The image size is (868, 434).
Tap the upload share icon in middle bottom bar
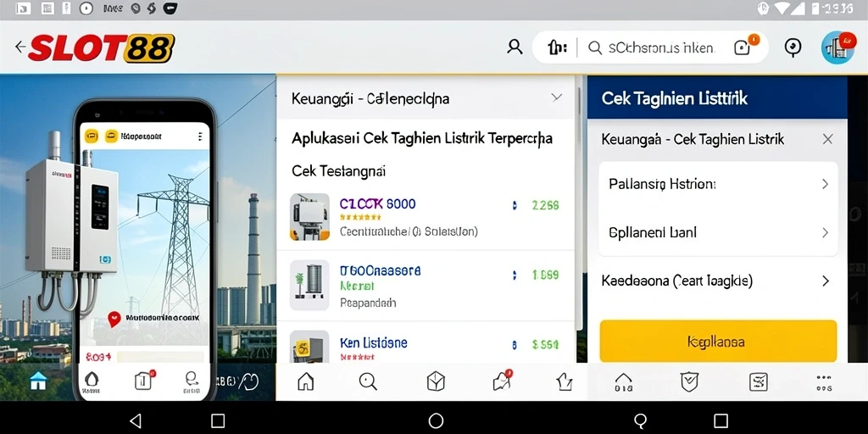pos(564,381)
